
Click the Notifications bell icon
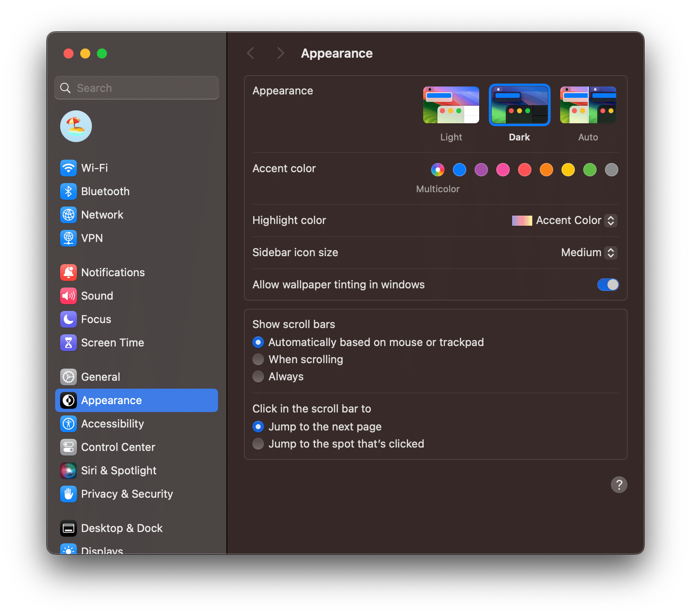[69, 272]
